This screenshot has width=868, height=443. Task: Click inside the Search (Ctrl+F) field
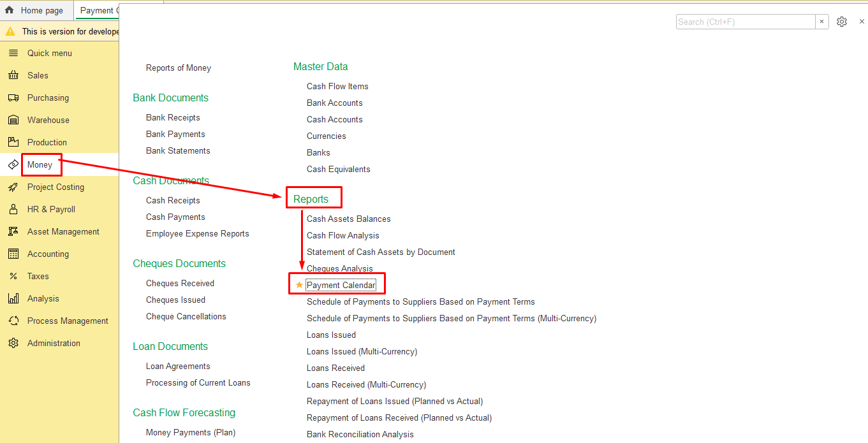pos(745,22)
